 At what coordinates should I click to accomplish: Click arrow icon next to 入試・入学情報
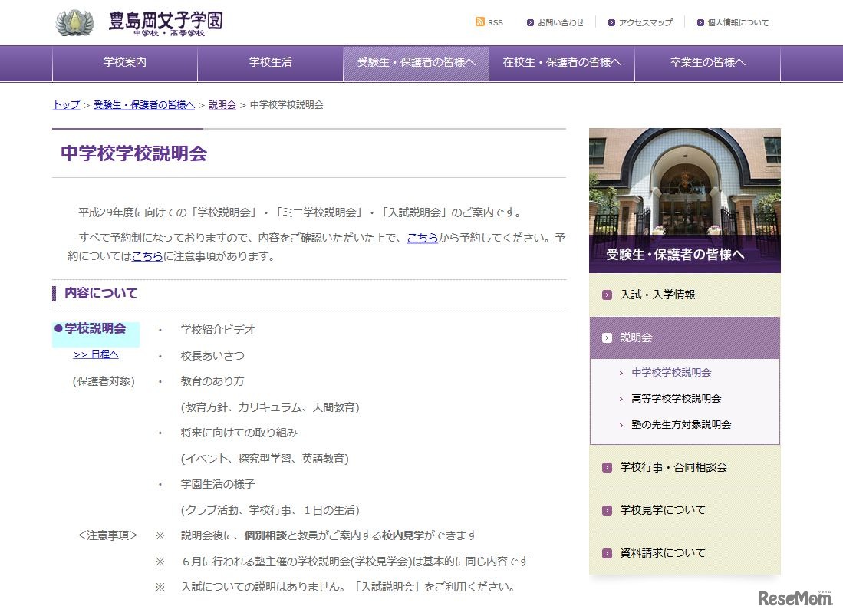[608, 295]
